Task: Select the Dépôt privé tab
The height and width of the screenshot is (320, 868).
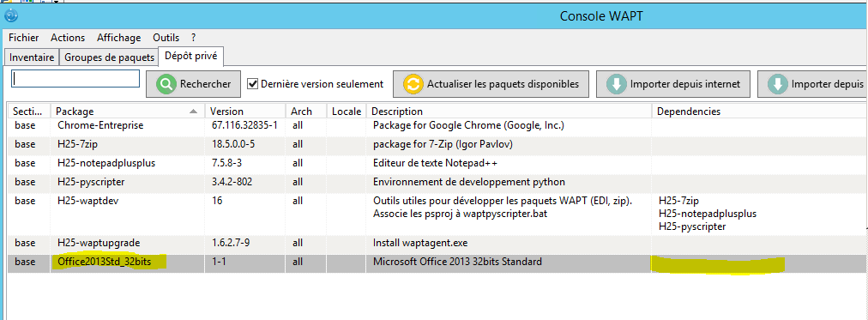Action: [191, 56]
